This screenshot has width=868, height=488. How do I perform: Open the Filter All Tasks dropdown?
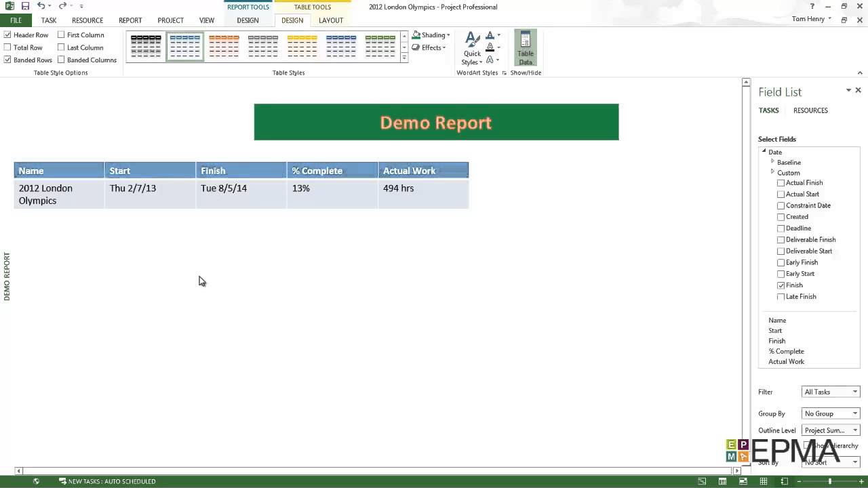[x=831, y=392]
